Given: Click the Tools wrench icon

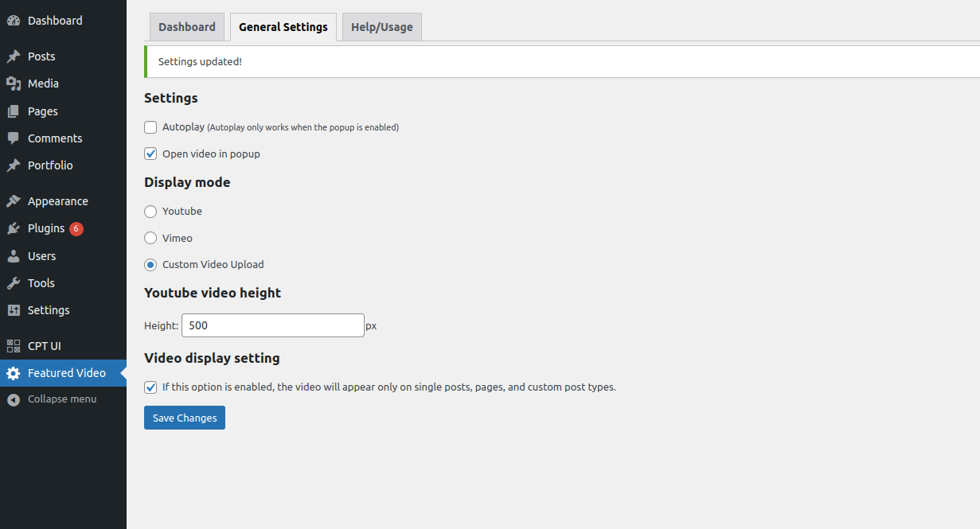Looking at the screenshot, I should pyautogui.click(x=14, y=283).
